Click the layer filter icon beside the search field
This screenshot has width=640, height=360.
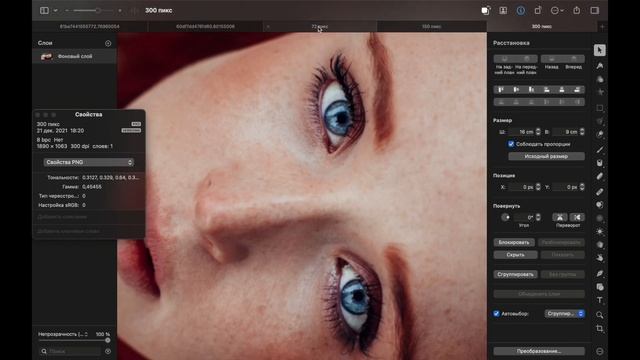tap(108, 351)
